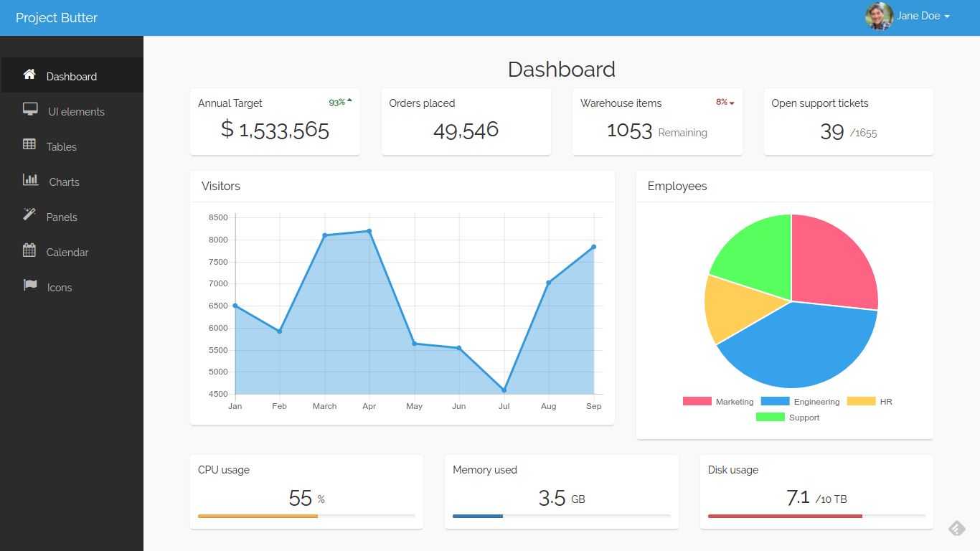Click the CPU usage progress bar

pyautogui.click(x=306, y=516)
